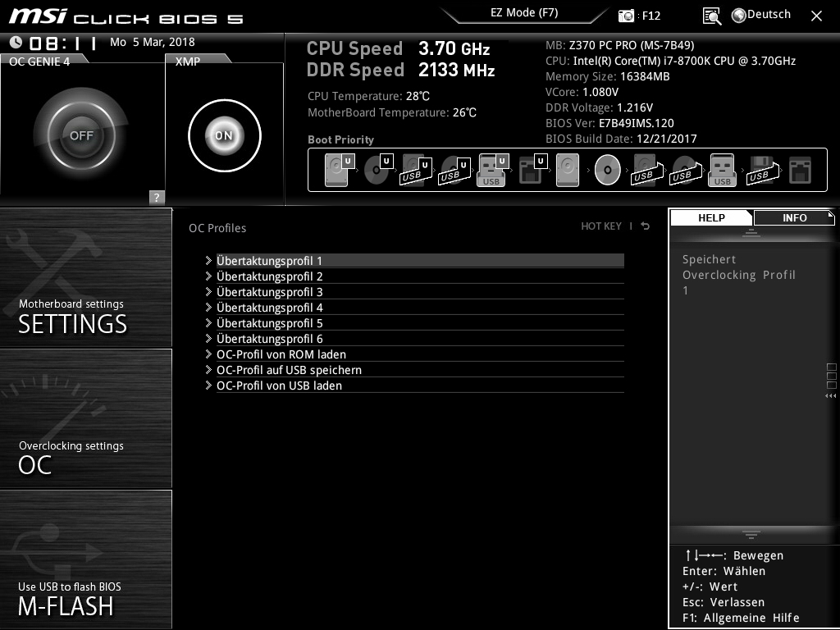Select the legacy USB hard disk boot icon
Viewport: 840px width, 630px height.
pyautogui.click(x=646, y=171)
